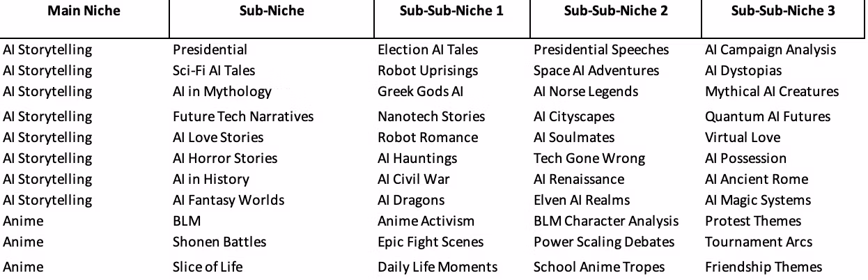868x280 pixels.
Task: Click the Robot Uprisings cell
Action: (428, 71)
